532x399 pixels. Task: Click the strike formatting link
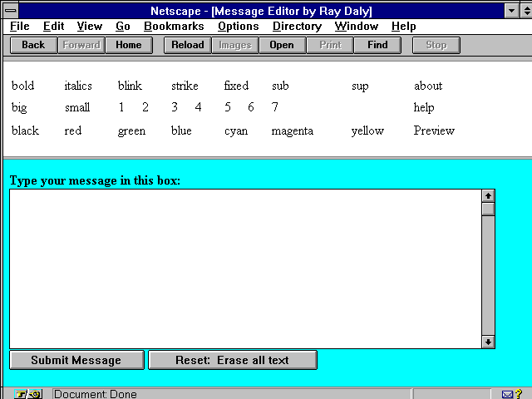point(185,86)
